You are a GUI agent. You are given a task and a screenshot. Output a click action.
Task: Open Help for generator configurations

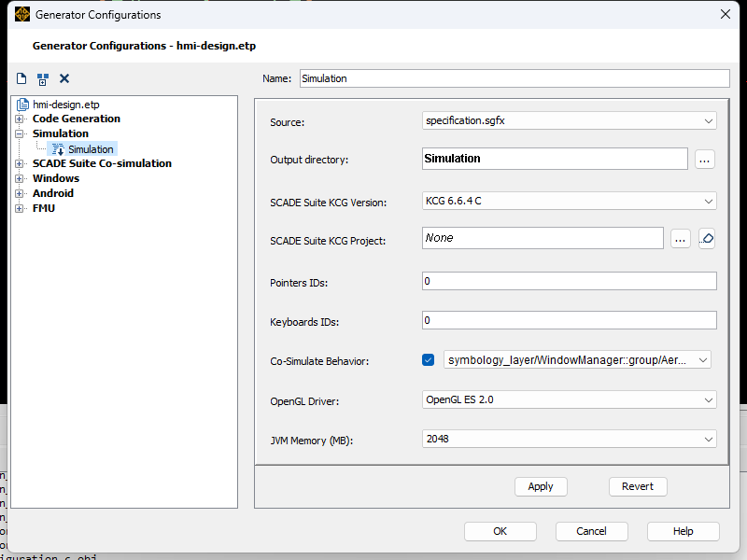684,531
